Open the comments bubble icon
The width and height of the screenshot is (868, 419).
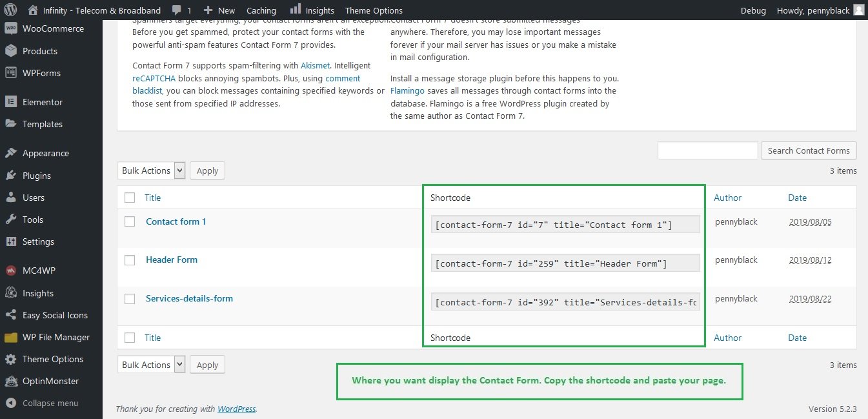[177, 10]
